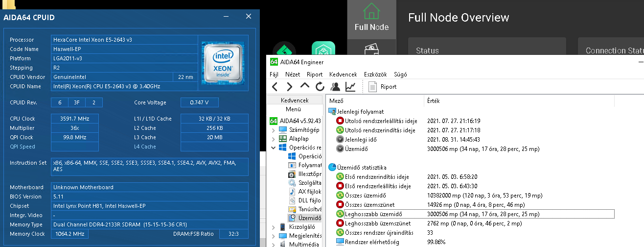Image resolution: width=644 pixels, height=247 pixels.
Task: Collapse the Operációs rendszer tree node
Action: coord(273,148)
